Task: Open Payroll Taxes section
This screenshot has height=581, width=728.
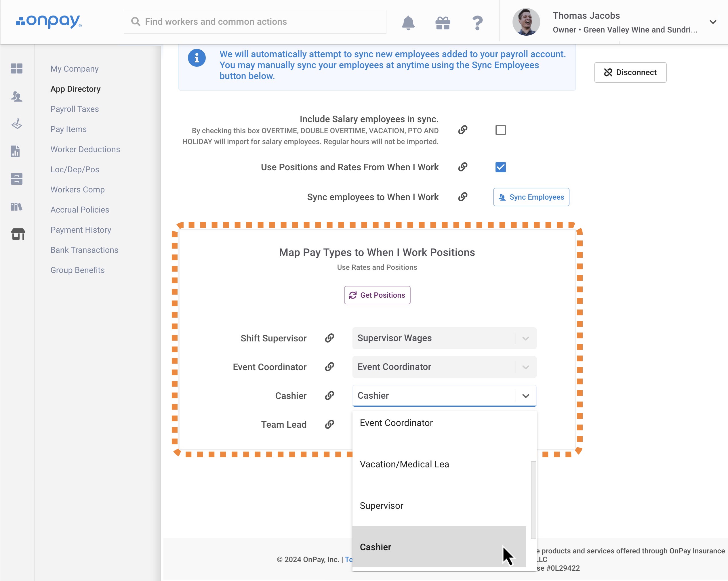Action: pos(75,109)
